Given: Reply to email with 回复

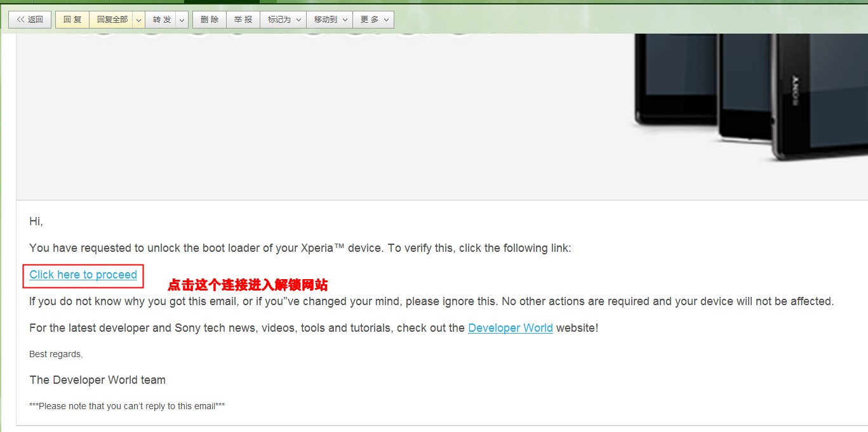Looking at the screenshot, I should pos(72,20).
